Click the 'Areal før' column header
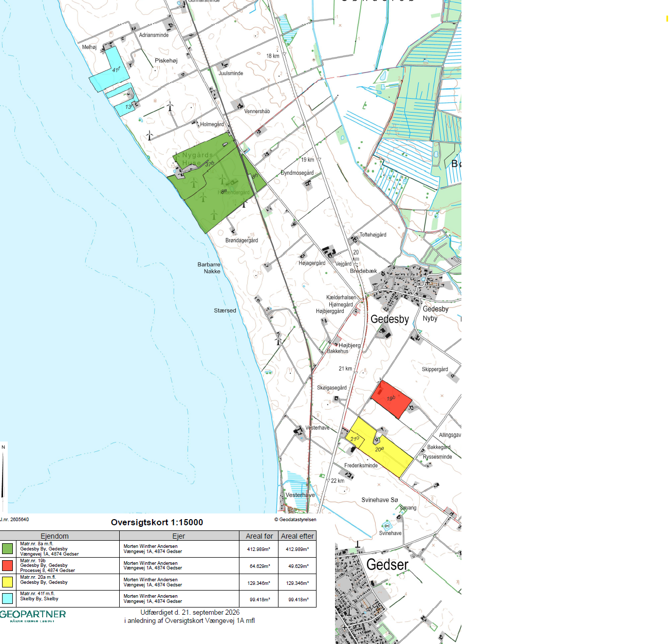The width and height of the screenshot is (669, 644). tap(259, 536)
